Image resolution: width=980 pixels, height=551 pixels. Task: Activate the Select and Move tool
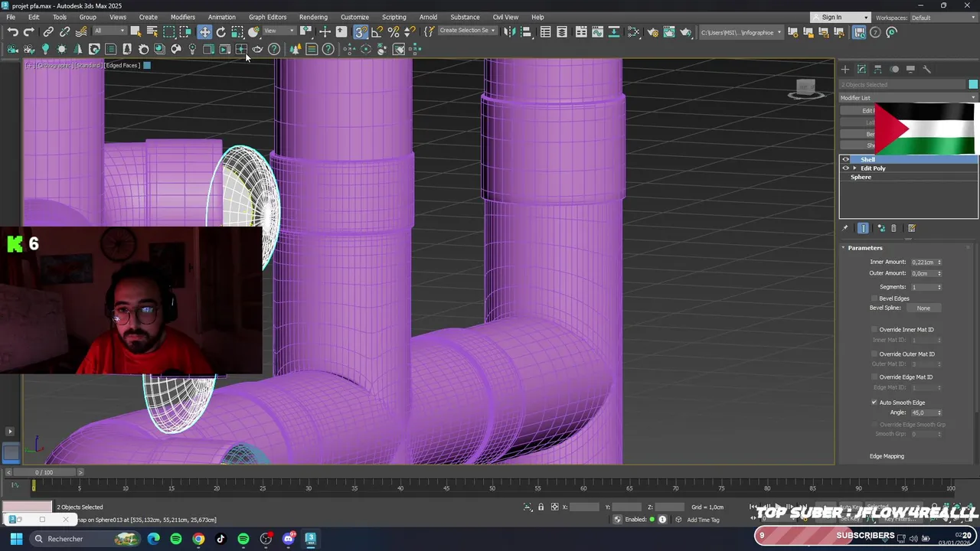[204, 32]
